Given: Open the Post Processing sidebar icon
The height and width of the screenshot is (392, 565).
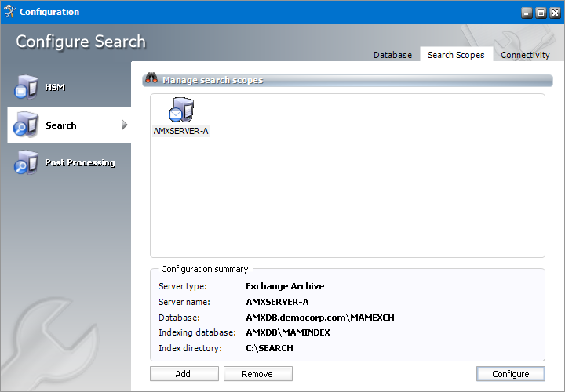Looking at the screenshot, I should tap(26, 162).
